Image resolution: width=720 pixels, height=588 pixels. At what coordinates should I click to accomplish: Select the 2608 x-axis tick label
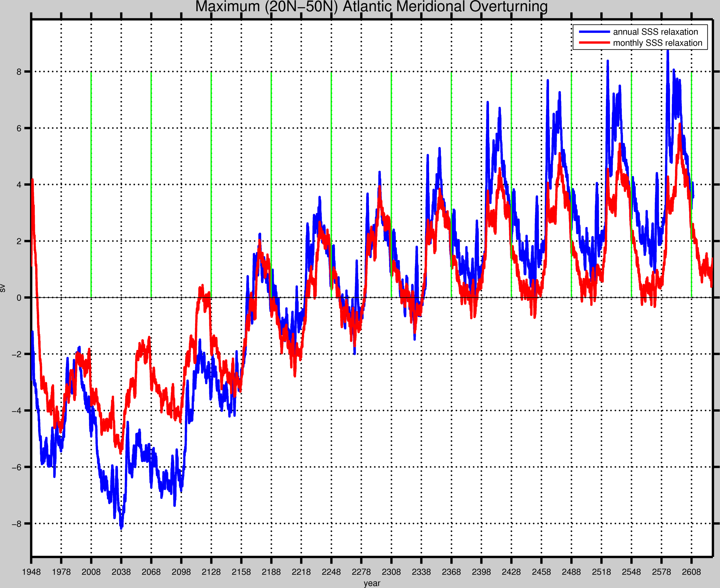(x=691, y=572)
